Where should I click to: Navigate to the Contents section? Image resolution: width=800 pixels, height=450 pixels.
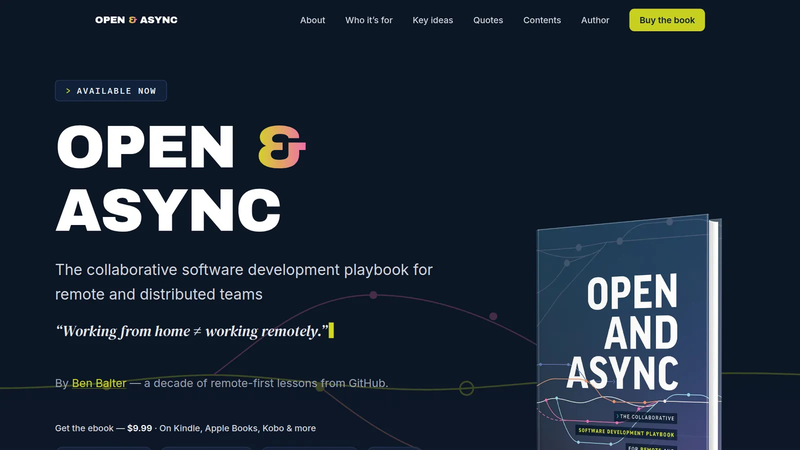pyautogui.click(x=542, y=20)
